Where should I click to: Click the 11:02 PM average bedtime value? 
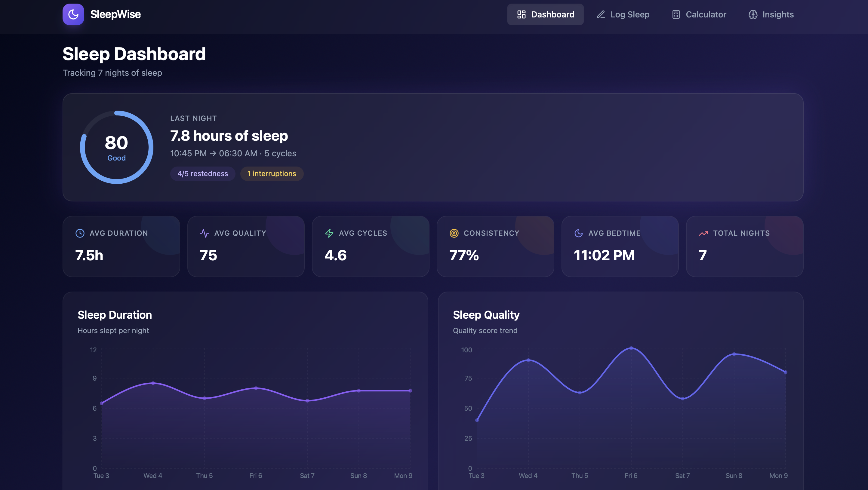pyautogui.click(x=604, y=255)
